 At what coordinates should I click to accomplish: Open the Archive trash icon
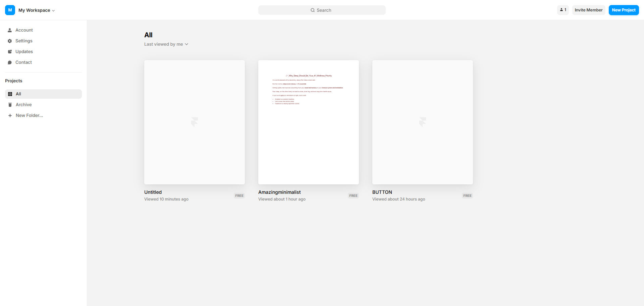tap(10, 105)
